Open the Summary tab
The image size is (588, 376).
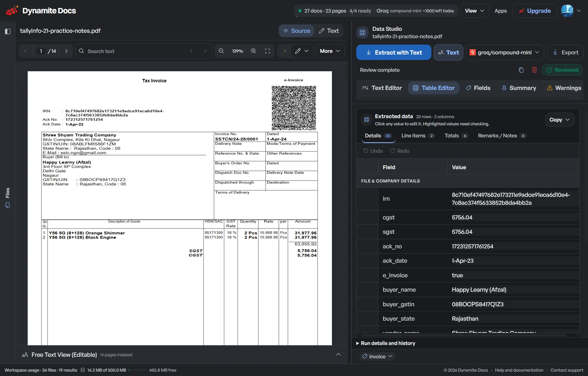tap(519, 88)
